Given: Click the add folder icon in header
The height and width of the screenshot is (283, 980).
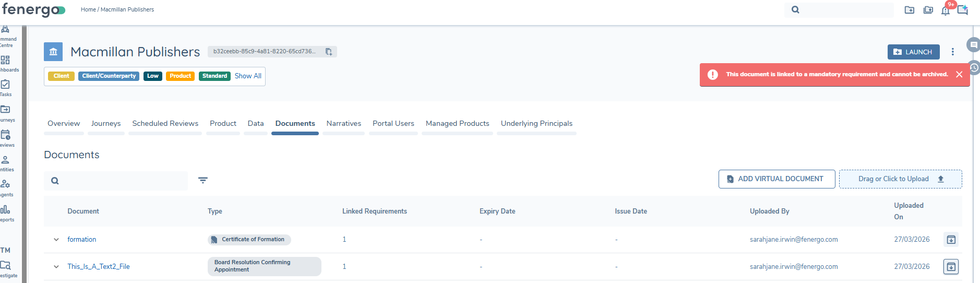Looking at the screenshot, I should [910, 10].
